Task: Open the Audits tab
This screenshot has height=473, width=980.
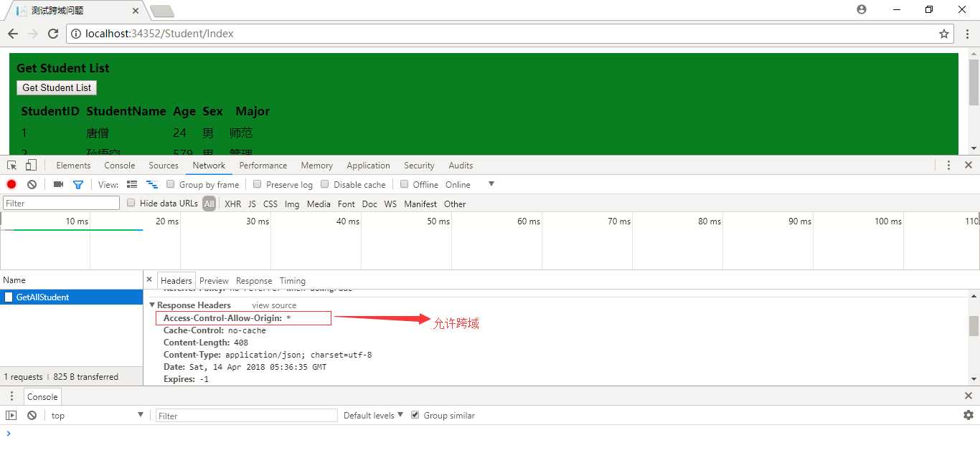Action: (x=461, y=165)
